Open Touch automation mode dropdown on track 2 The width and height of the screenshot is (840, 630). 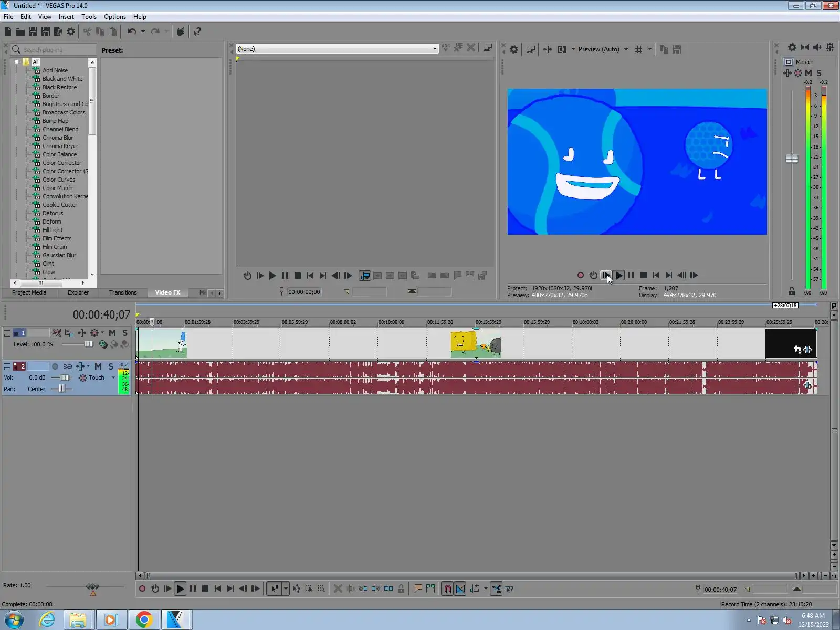pos(113,377)
